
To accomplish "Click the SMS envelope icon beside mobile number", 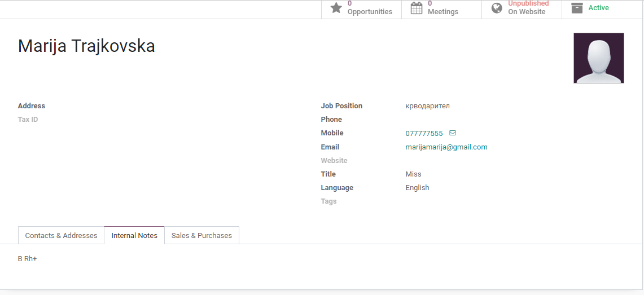I will click(453, 133).
